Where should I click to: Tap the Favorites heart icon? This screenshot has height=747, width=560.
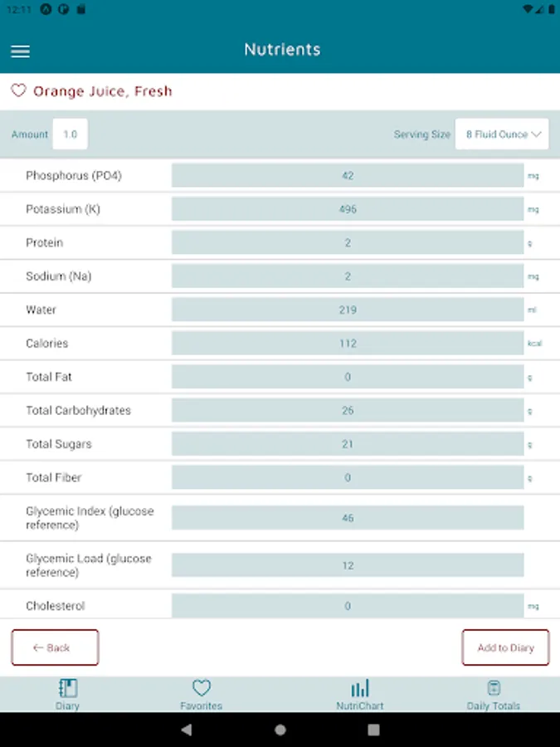coord(202,688)
